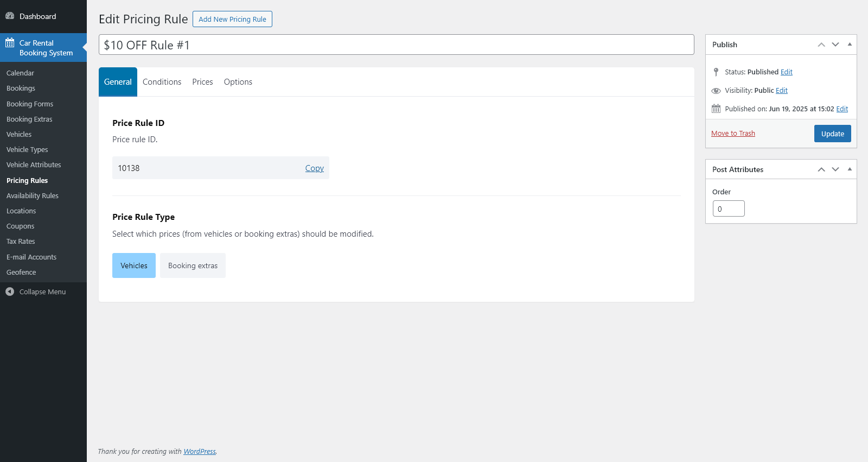Switch to the Conditions tab
Image resolution: width=868 pixels, height=462 pixels.
[162, 82]
